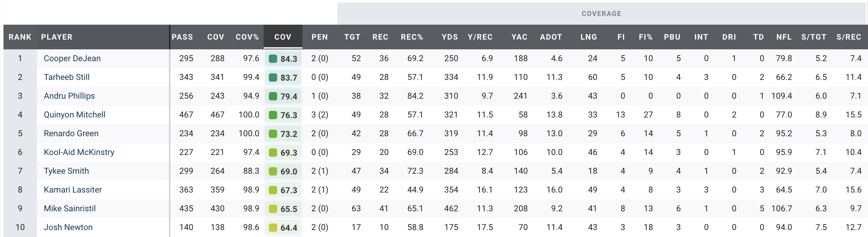Sort players by the PBU header

point(672,37)
